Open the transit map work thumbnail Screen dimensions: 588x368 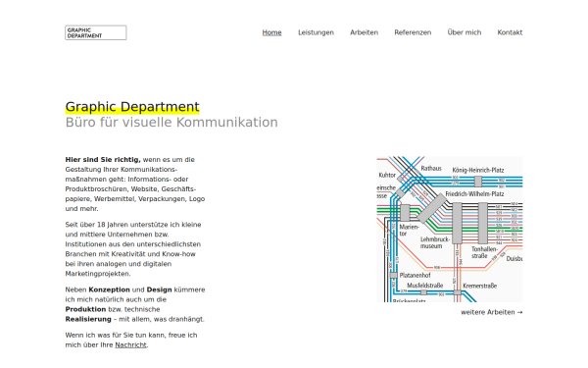click(450, 229)
